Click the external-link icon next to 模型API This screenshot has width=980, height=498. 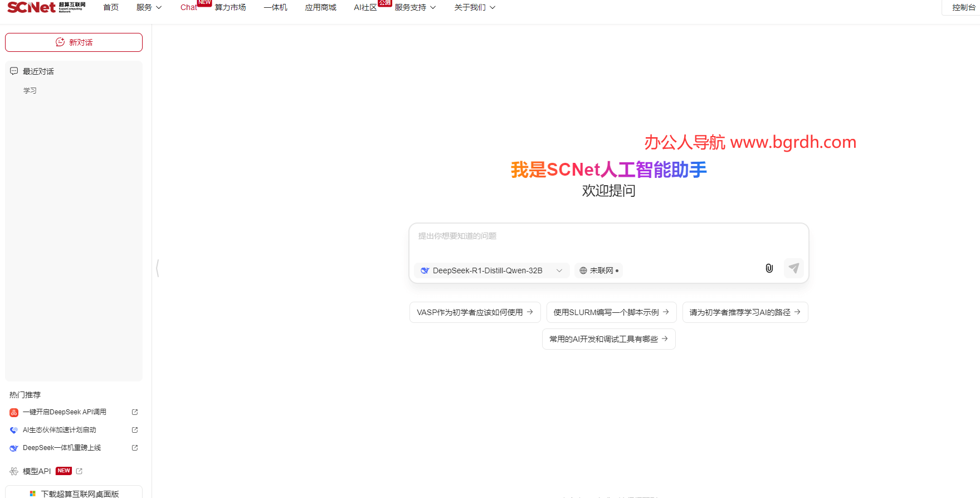79,471
